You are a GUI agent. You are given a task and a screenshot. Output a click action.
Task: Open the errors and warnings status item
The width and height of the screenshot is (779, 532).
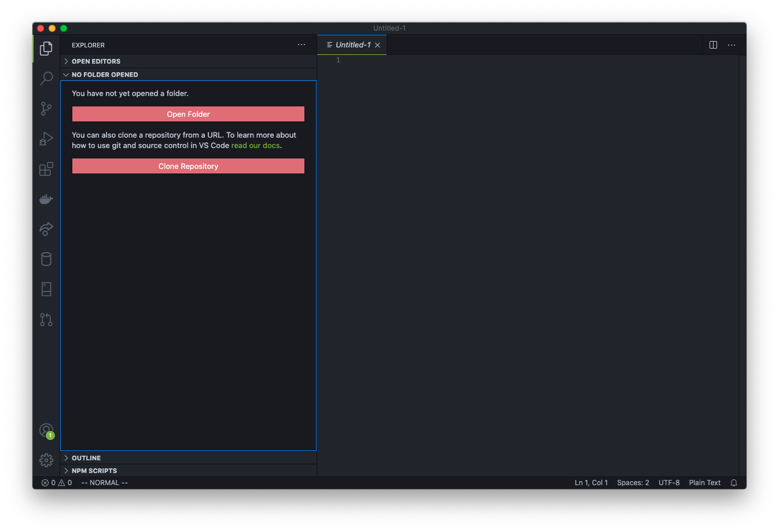[x=57, y=483]
